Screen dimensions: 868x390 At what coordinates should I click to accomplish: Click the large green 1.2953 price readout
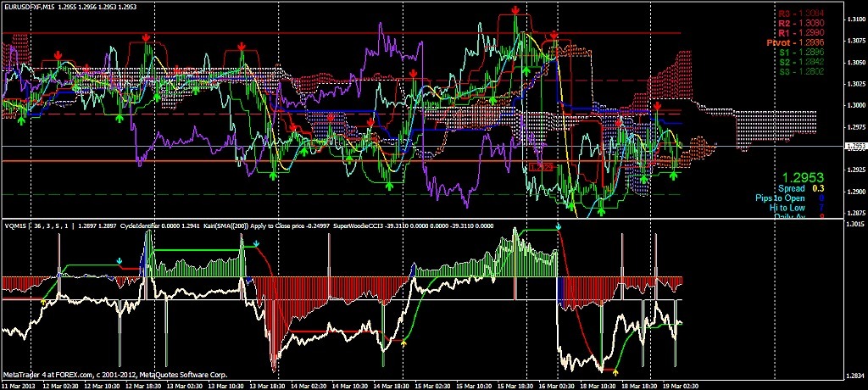802,178
